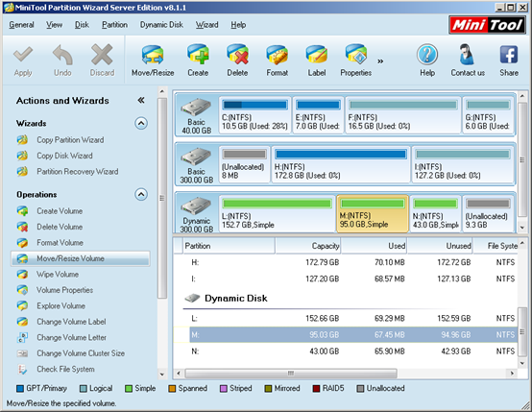
Task: Select the F: NTFS 16.5 GB partition
Action: click(403, 115)
